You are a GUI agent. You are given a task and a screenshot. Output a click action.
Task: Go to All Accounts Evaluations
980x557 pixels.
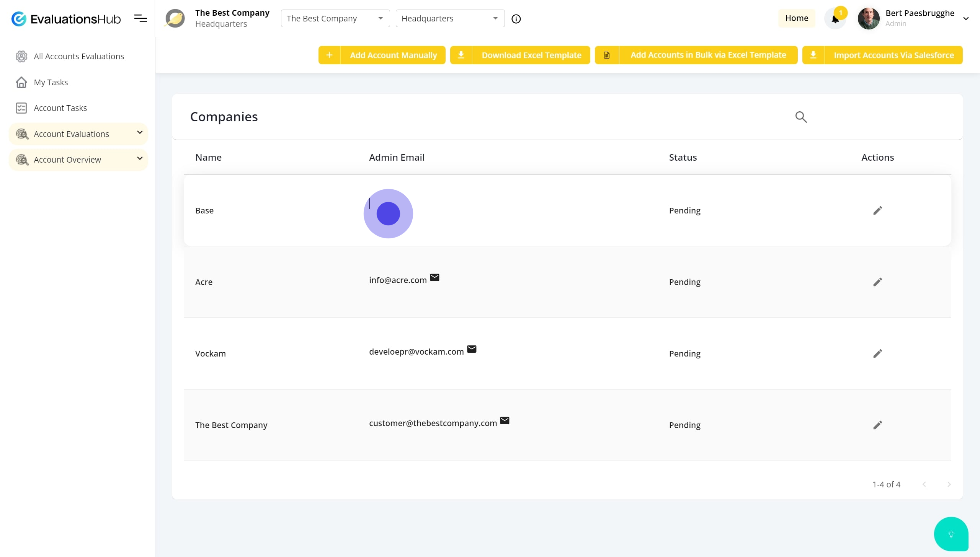click(x=78, y=56)
